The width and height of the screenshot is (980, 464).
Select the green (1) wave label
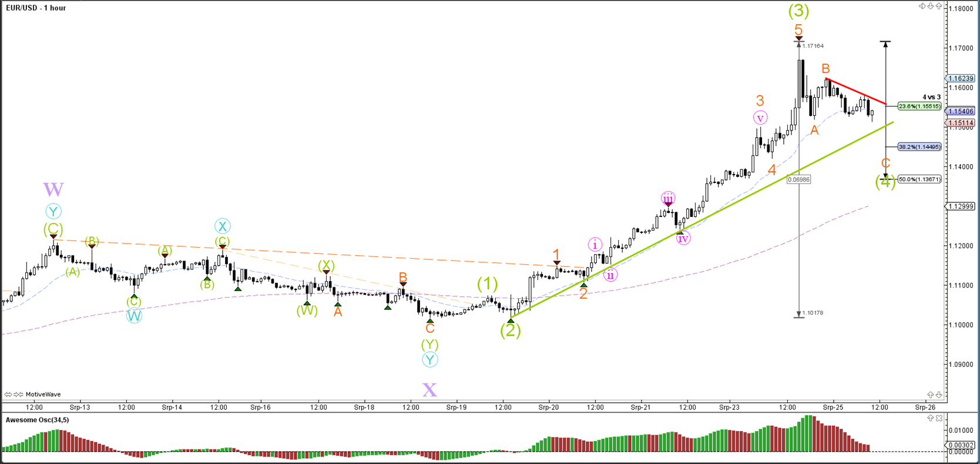point(487,285)
